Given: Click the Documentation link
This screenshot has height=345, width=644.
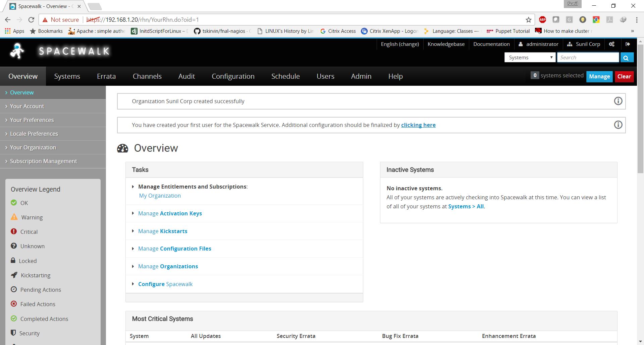Looking at the screenshot, I should tap(491, 44).
